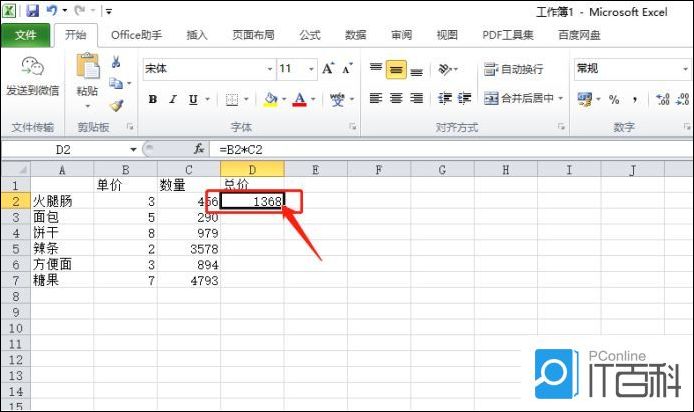Open the 文件 tab

point(25,35)
